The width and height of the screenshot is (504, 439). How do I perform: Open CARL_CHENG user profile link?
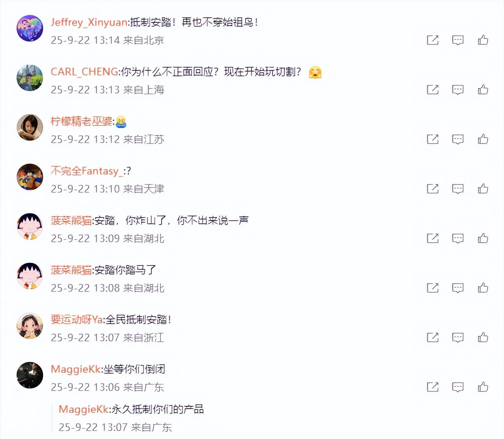coord(85,72)
